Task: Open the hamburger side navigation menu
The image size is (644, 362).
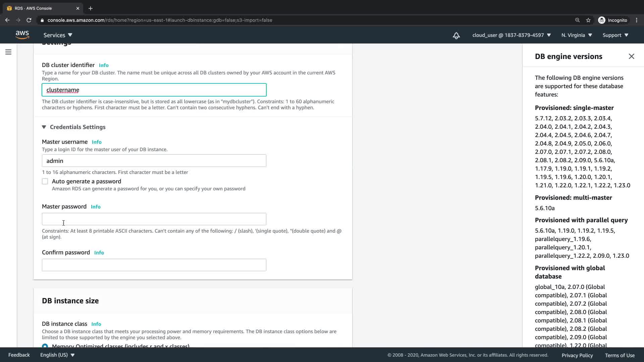Action: coord(8,52)
